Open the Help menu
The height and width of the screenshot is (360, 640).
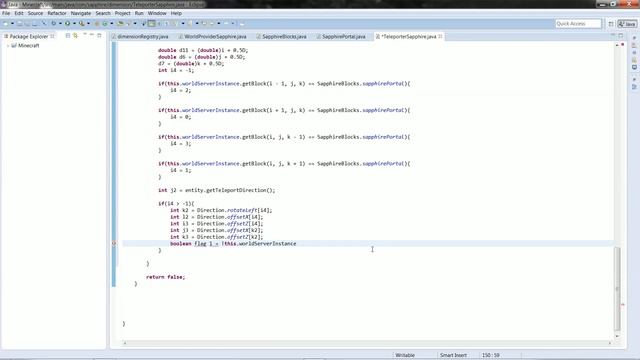[x=176, y=13]
